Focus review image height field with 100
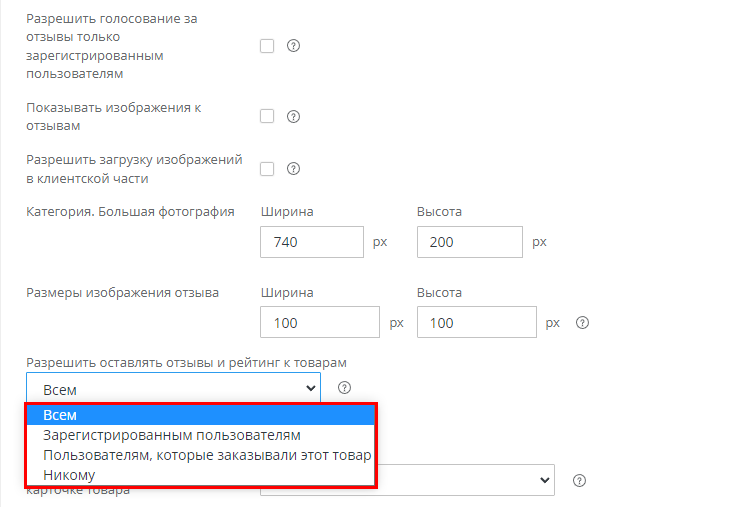This screenshot has width=740, height=507. pyautogui.click(x=477, y=322)
